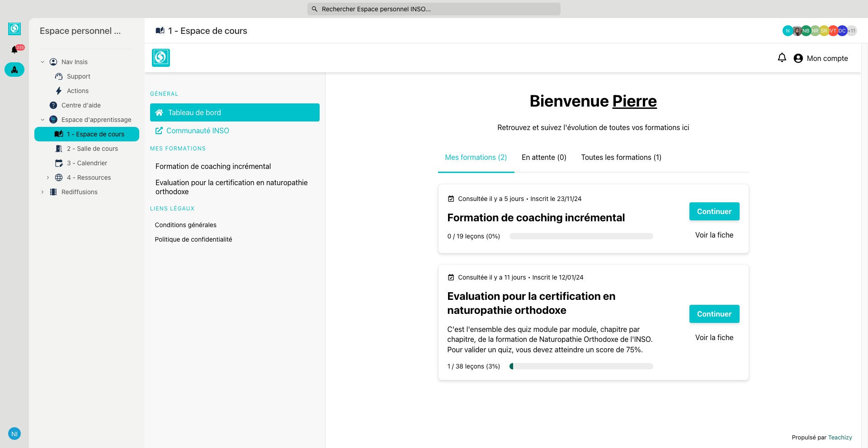Continue the naturopathie orthodoxe evaluation
Screen dimensions: 868x448
[x=714, y=314]
